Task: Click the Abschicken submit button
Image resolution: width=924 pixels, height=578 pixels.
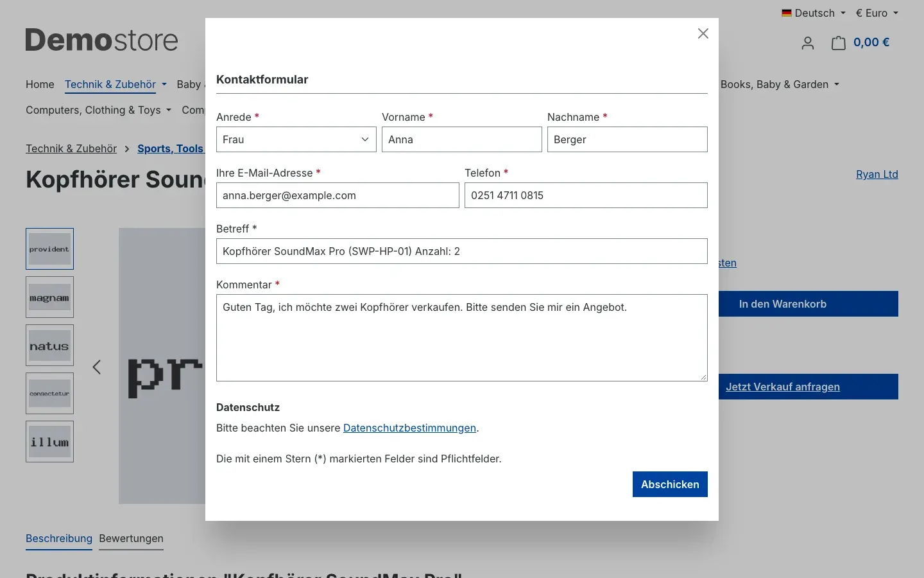Action: 670,484
